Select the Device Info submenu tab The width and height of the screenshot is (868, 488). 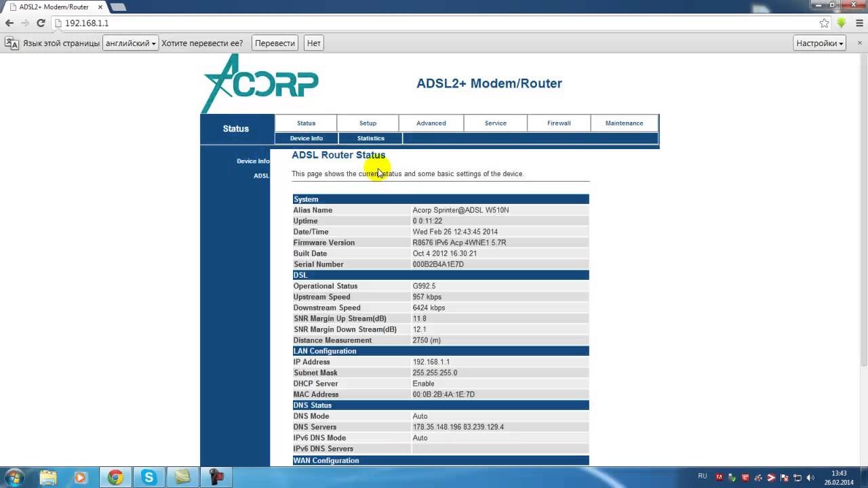[306, 138]
